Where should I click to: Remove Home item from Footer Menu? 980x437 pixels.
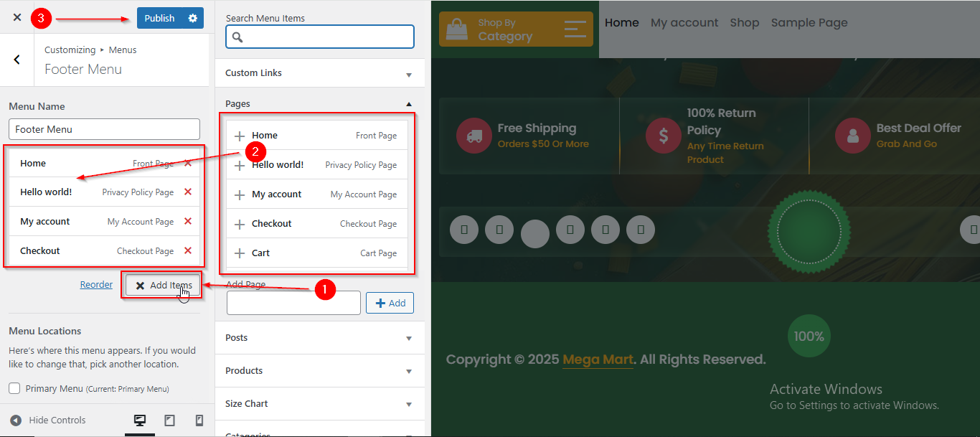coord(188,163)
